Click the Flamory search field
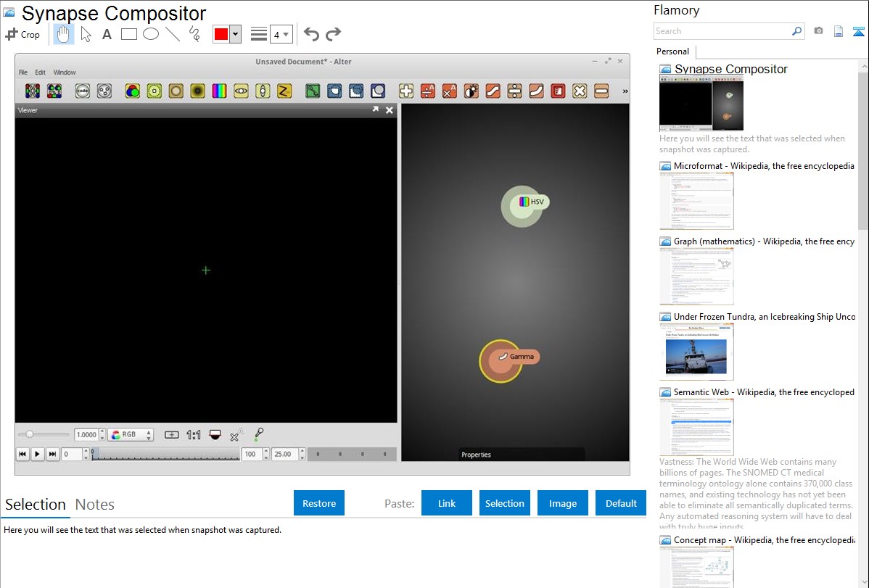 [x=722, y=31]
